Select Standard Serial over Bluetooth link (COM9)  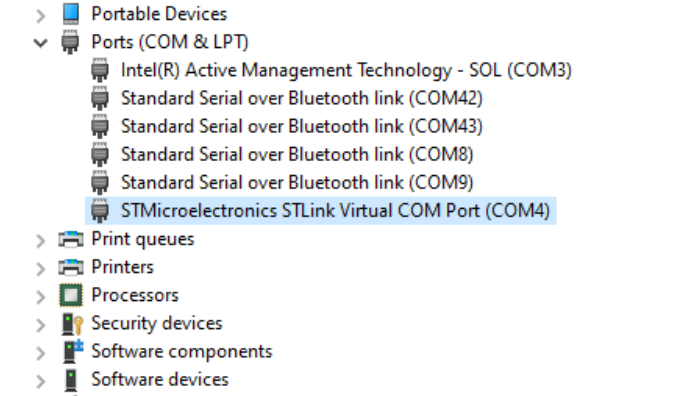pos(297,182)
